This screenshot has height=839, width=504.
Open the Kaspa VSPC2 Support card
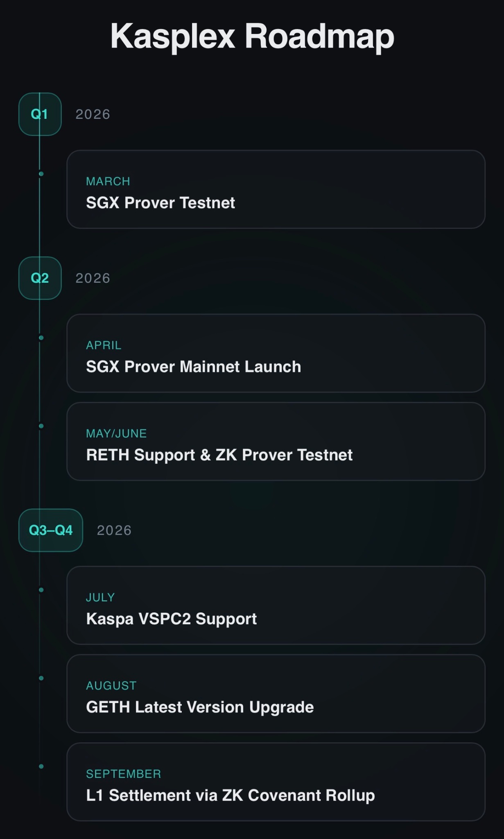tap(276, 605)
